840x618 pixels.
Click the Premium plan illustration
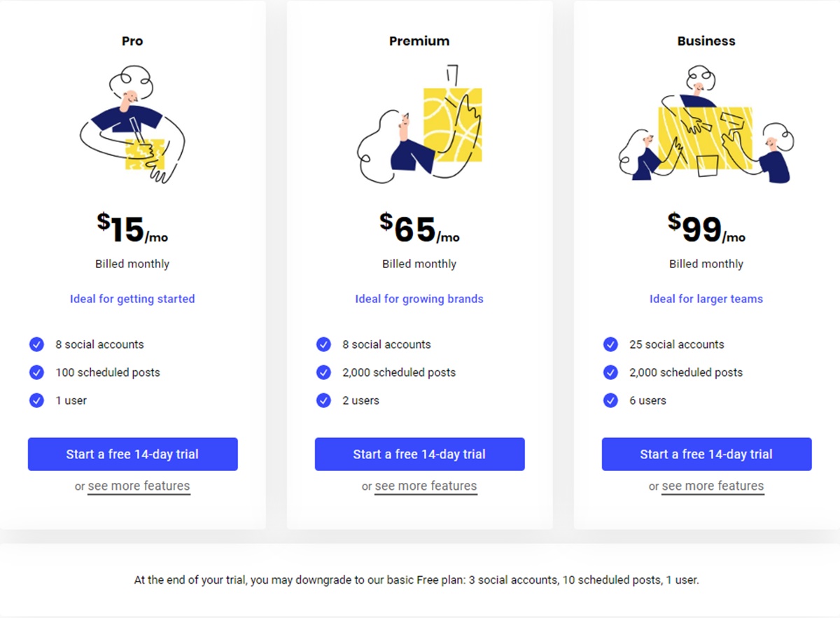coord(419,125)
